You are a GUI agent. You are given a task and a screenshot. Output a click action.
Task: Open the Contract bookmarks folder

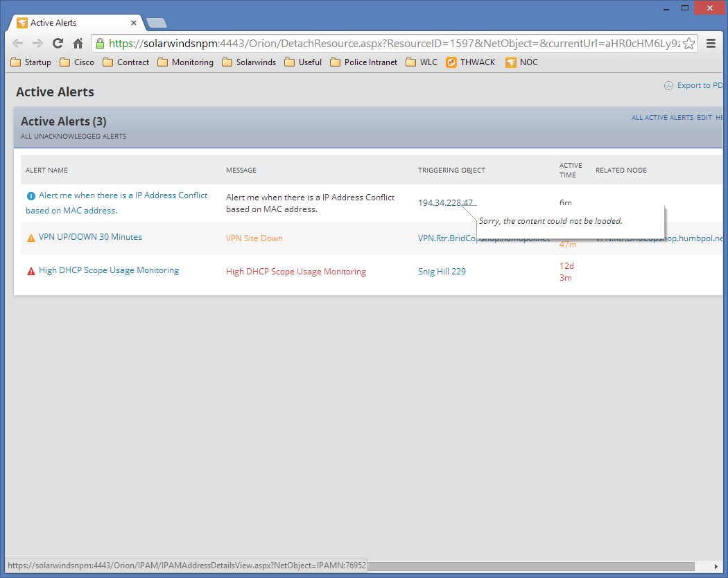click(x=125, y=62)
